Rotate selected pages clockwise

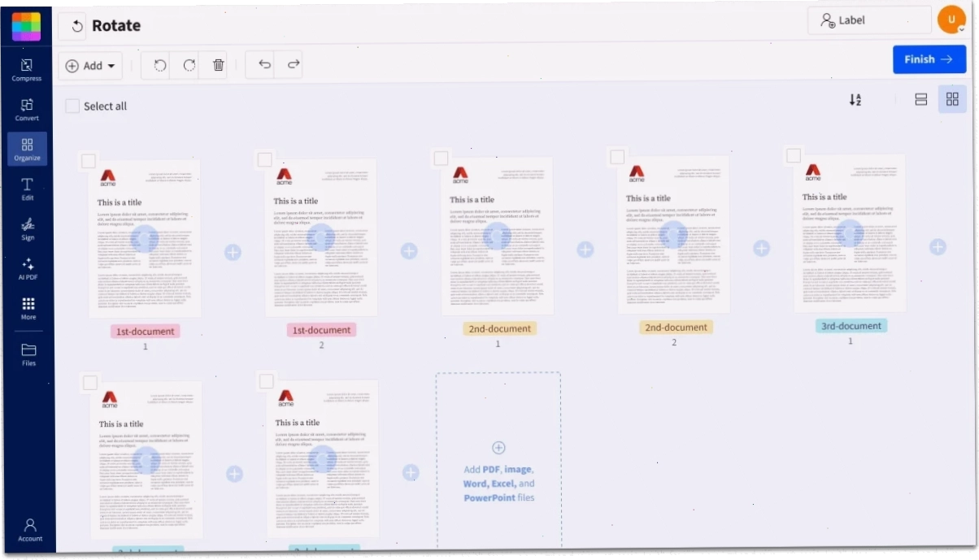189,66
